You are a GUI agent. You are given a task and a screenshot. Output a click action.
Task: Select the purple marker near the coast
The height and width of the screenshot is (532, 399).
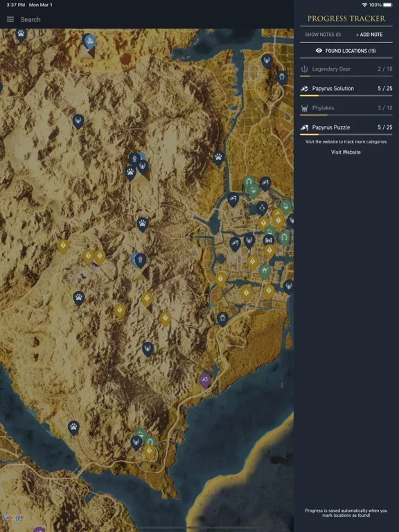click(x=205, y=380)
